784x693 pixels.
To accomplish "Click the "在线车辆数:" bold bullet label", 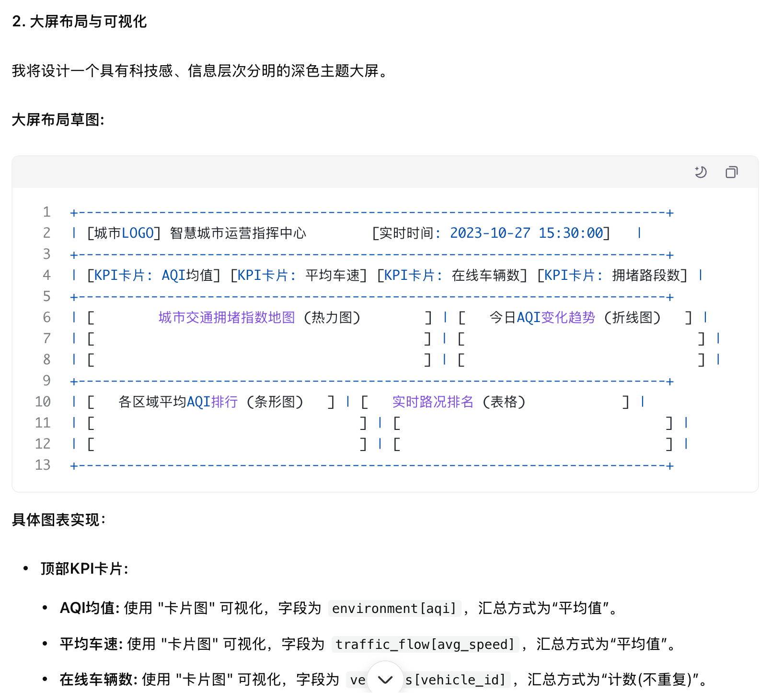I will pyautogui.click(x=99, y=680).
